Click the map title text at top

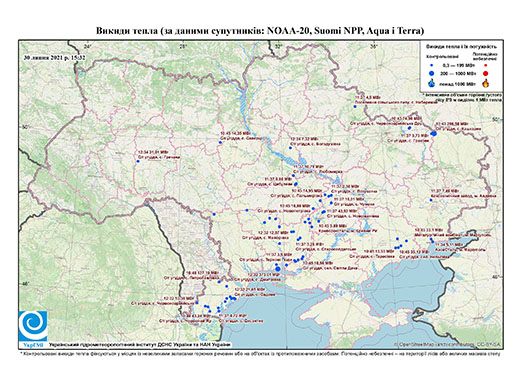point(260,31)
